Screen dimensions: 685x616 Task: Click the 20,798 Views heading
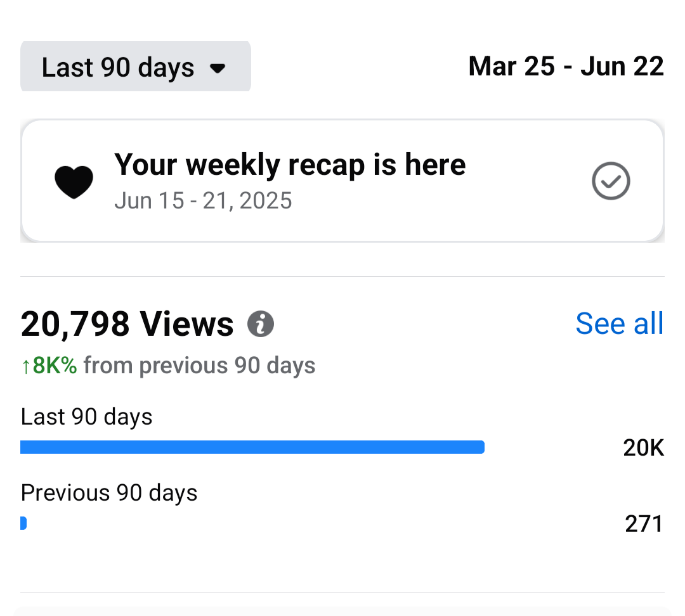coord(127,324)
